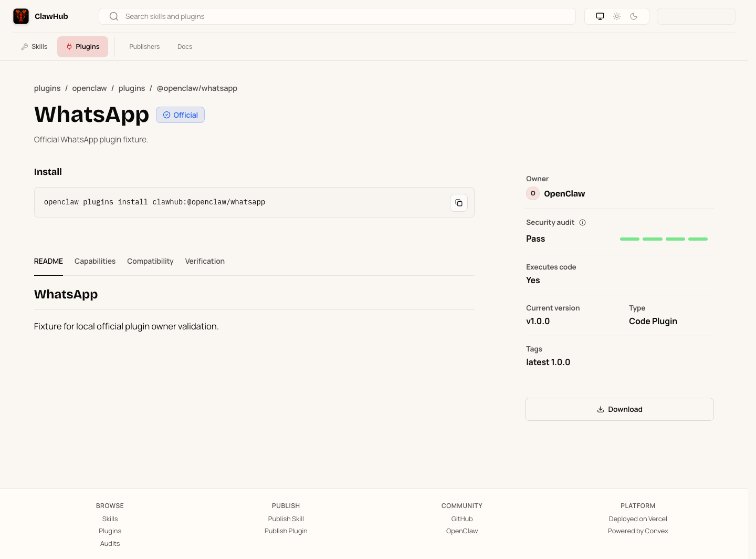Click the @openclaw/whatsapp breadcrumb
The image size is (756, 559).
tap(197, 88)
